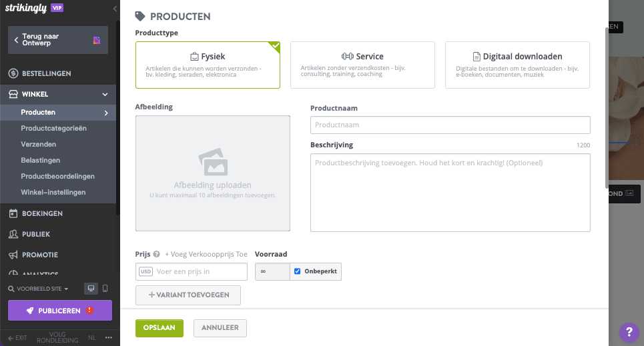The width and height of the screenshot is (644, 346).
Task: Open Winkel-instellingen menu item
Action: point(53,192)
